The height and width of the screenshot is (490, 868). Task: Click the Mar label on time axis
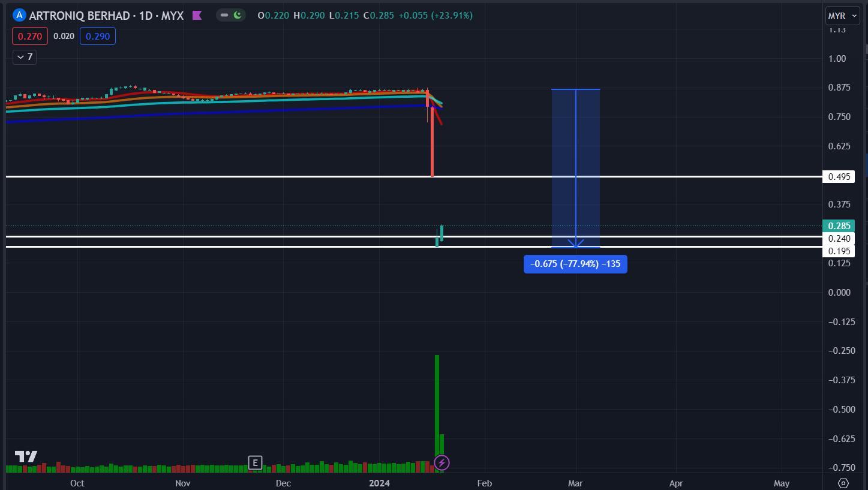[x=575, y=483]
